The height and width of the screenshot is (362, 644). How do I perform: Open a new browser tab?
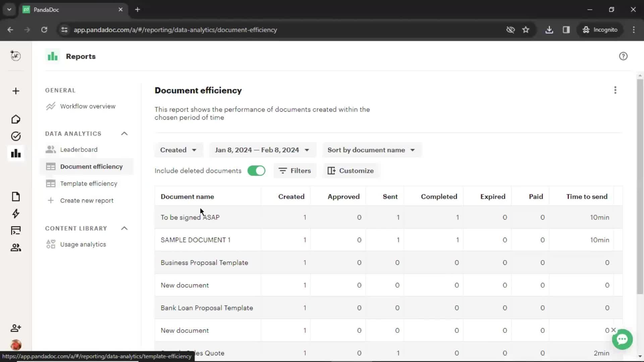[x=138, y=10]
